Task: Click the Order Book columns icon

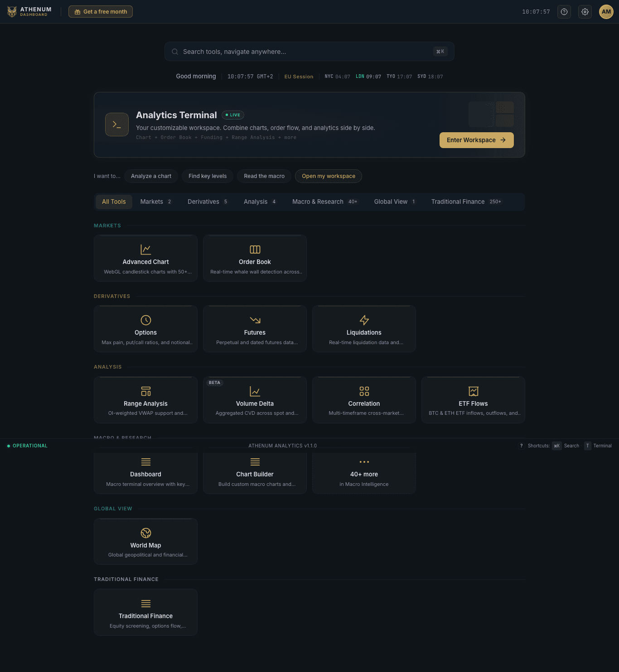Action: coord(255,250)
